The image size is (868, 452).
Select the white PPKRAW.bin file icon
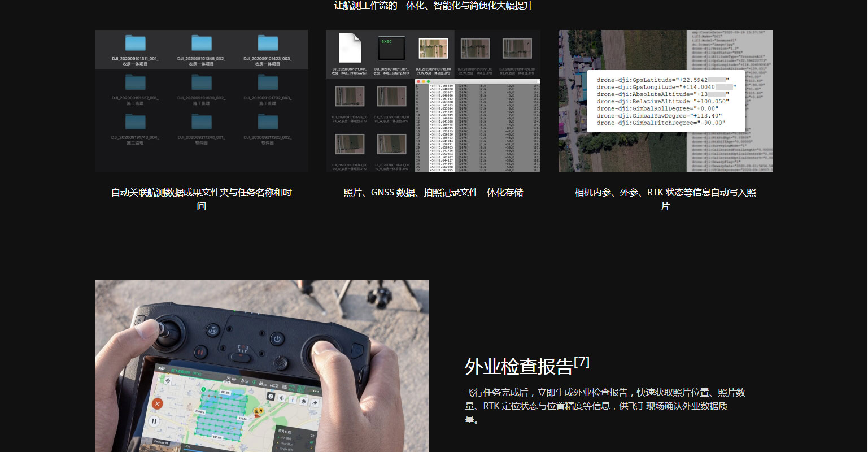click(x=350, y=48)
